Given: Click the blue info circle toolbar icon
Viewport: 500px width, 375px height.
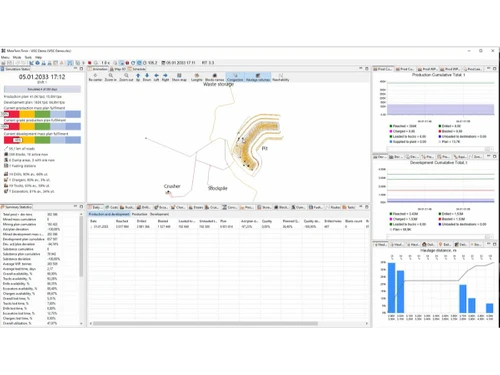Looking at the screenshot, I should 37,63.
